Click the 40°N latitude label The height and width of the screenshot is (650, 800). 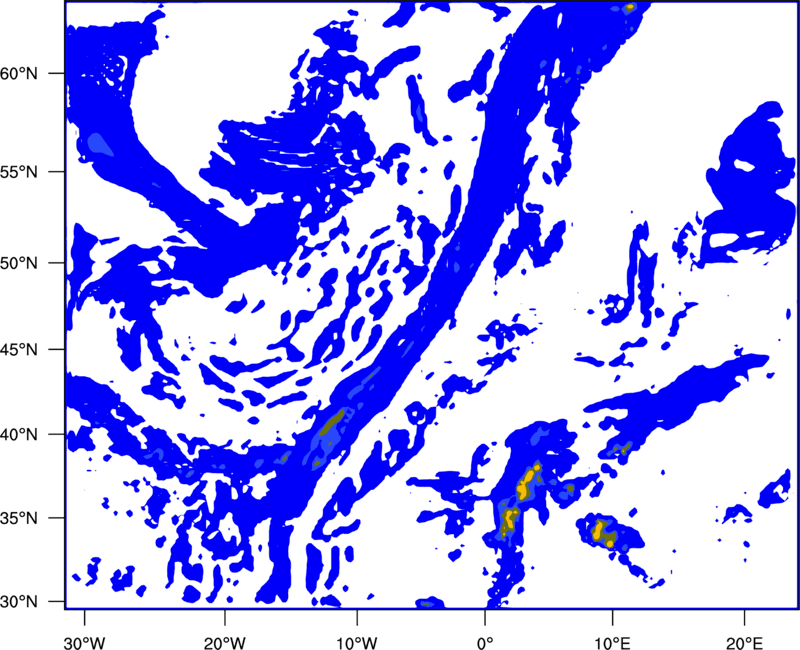tap(19, 435)
